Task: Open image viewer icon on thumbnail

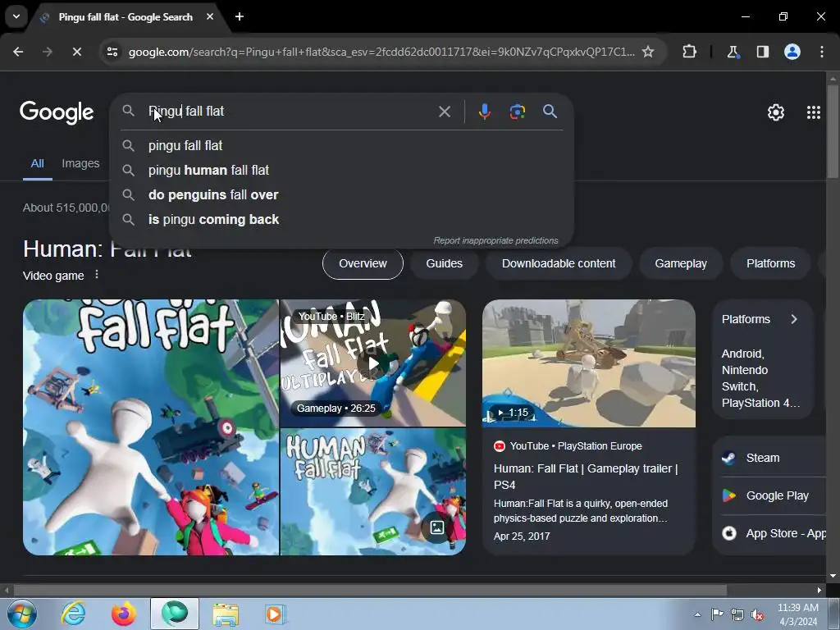Action: [x=437, y=527]
